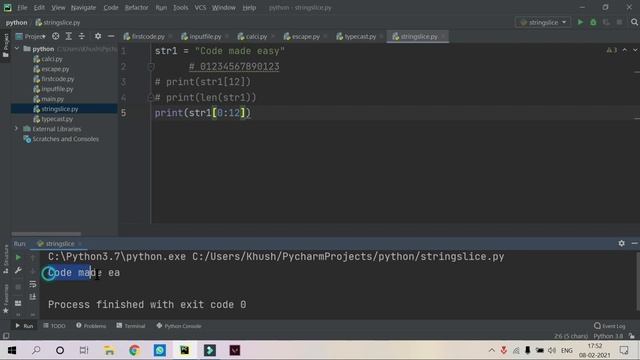Screen dimensions: 640x360
Task: Switch to escape.py editor tab
Action: click(305, 36)
